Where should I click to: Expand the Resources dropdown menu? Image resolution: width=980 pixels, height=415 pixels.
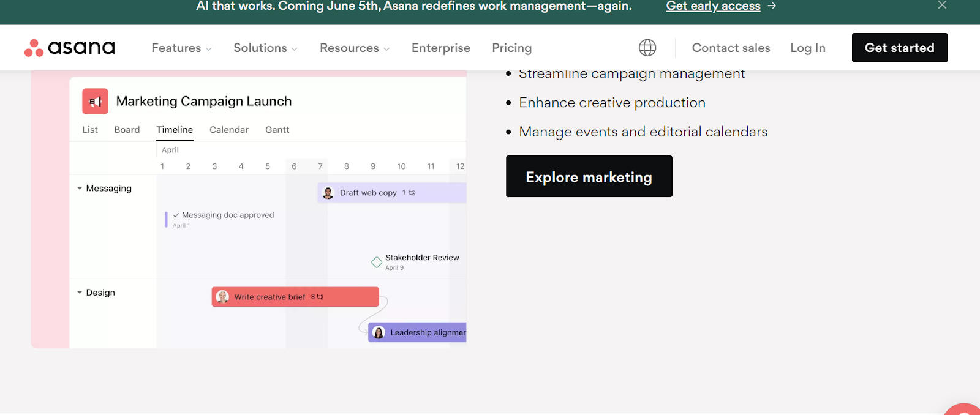(x=355, y=48)
